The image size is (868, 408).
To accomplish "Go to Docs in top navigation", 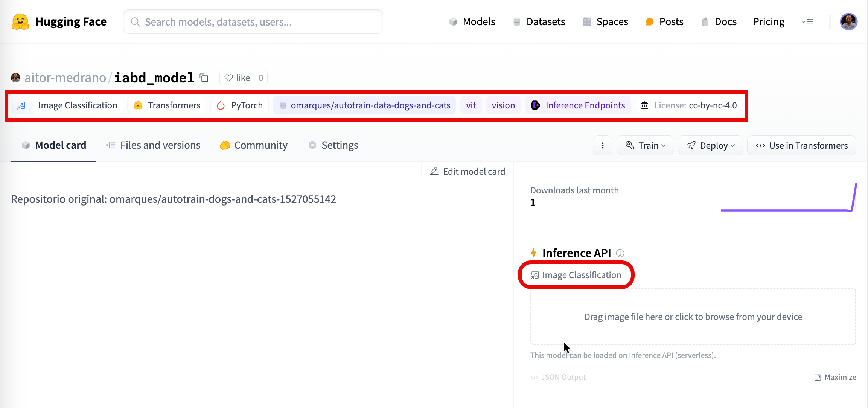I will point(719,22).
